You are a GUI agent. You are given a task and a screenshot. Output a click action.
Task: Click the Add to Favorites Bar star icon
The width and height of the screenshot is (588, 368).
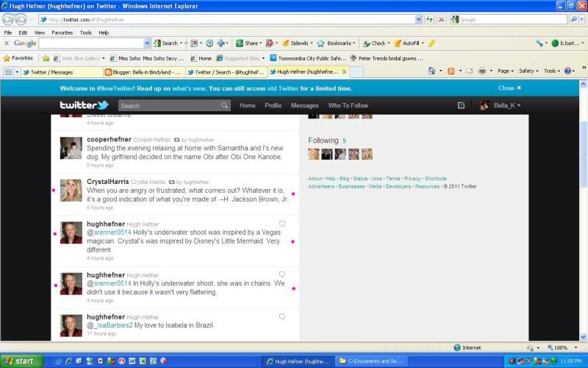pyautogui.click(x=46, y=58)
